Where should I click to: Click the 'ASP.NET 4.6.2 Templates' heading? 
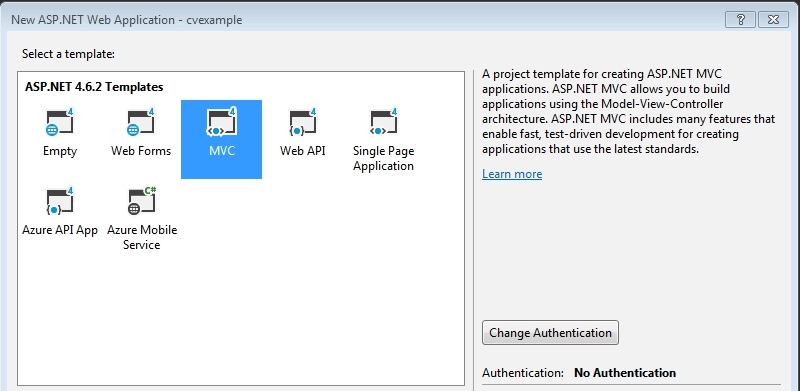pyautogui.click(x=94, y=87)
